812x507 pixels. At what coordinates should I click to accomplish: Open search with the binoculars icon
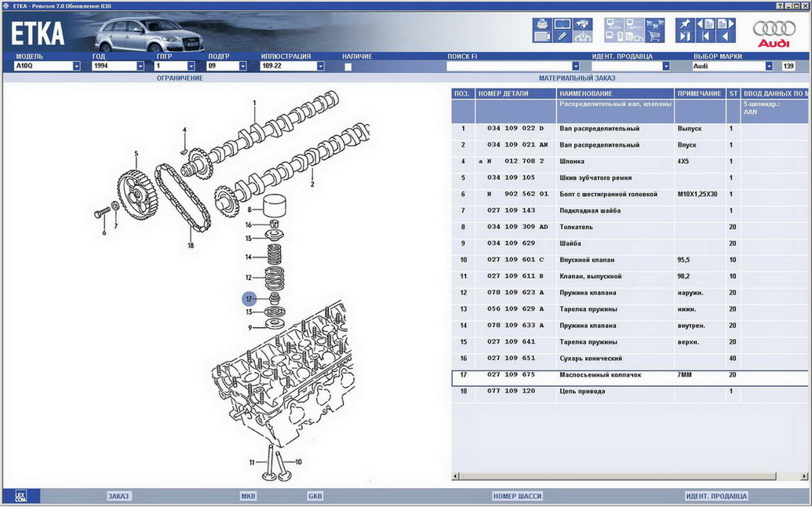[x=583, y=24]
